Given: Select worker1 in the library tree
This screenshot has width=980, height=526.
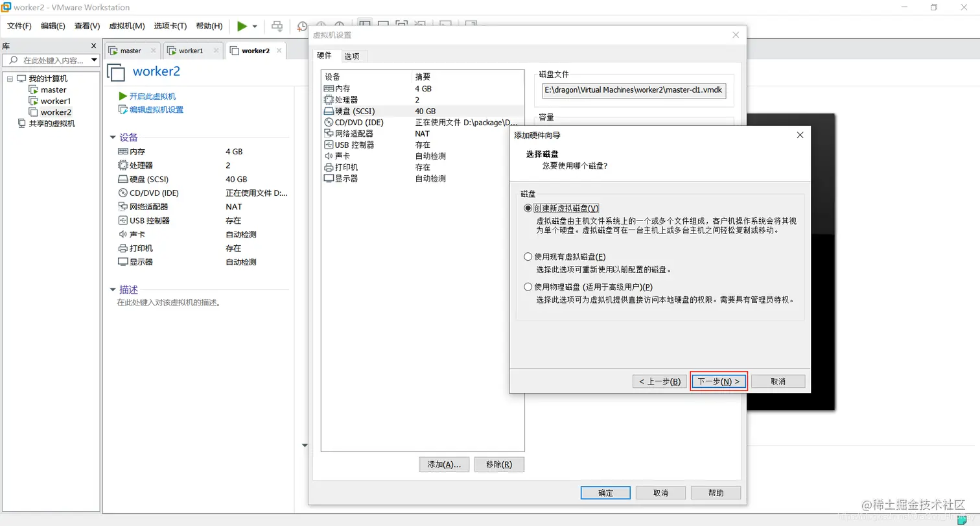Looking at the screenshot, I should [x=56, y=101].
